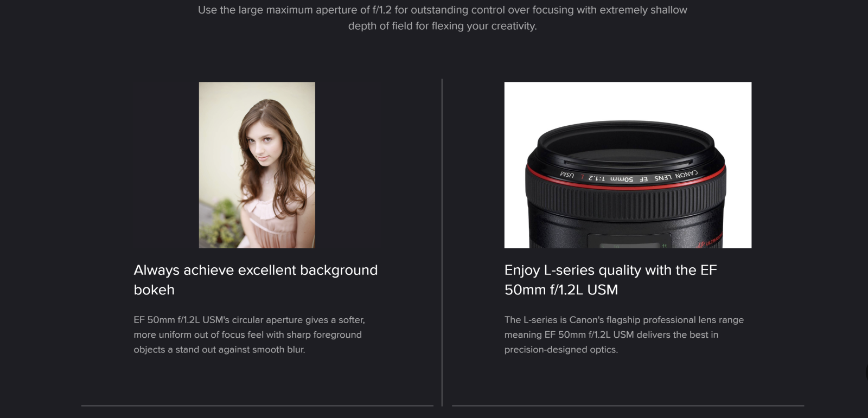
Task: Click the distance scale window on lens barrel
Action: (x=629, y=241)
